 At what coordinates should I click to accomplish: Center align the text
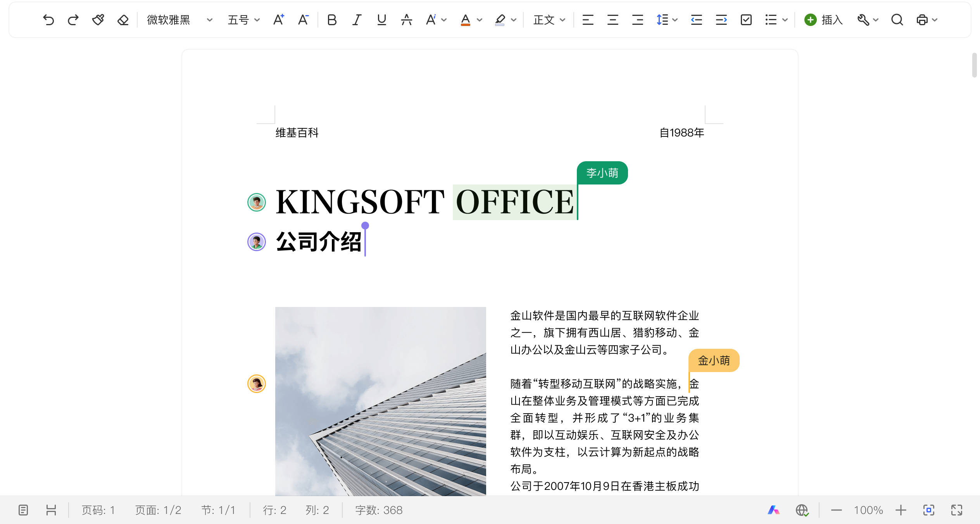613,20
